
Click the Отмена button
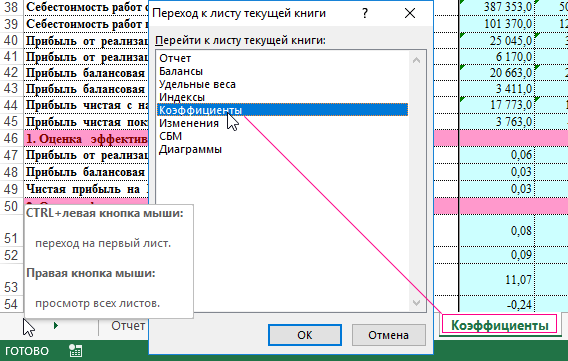[x=388, y=335]
